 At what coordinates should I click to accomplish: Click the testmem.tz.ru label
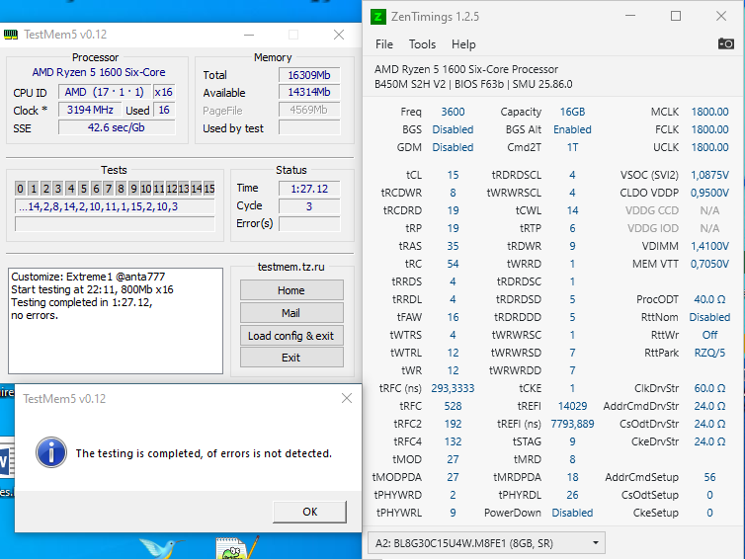click(290, 267)
